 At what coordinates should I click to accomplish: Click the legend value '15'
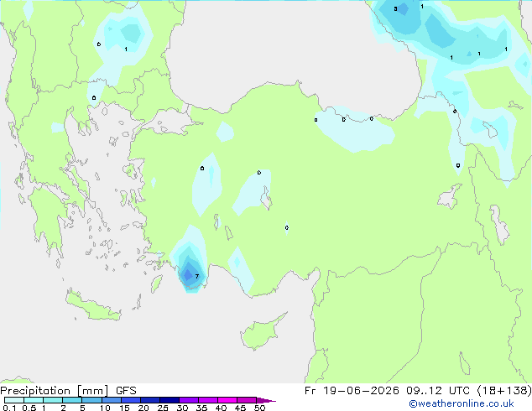click(x=124, y=408)
